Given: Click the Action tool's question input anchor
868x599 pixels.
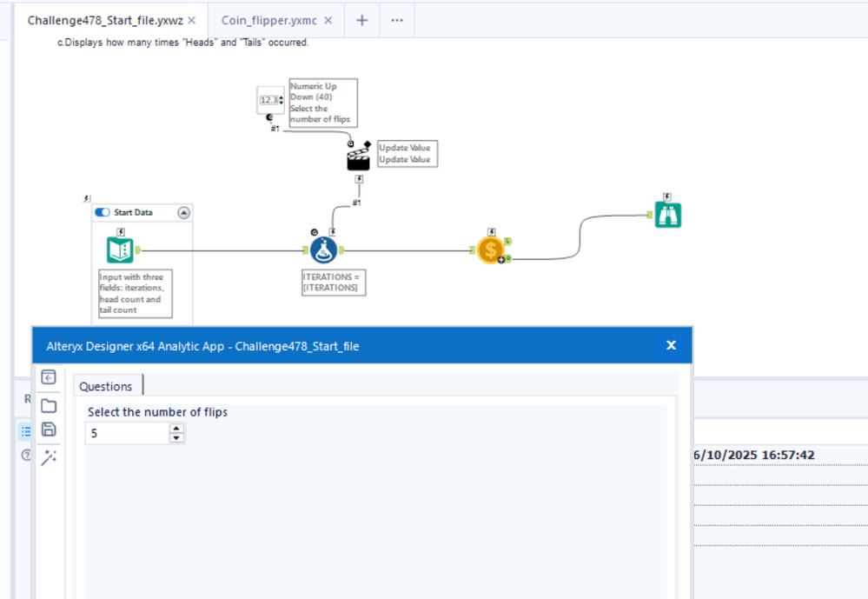Looking at the screenshot, I should [350, 144].
